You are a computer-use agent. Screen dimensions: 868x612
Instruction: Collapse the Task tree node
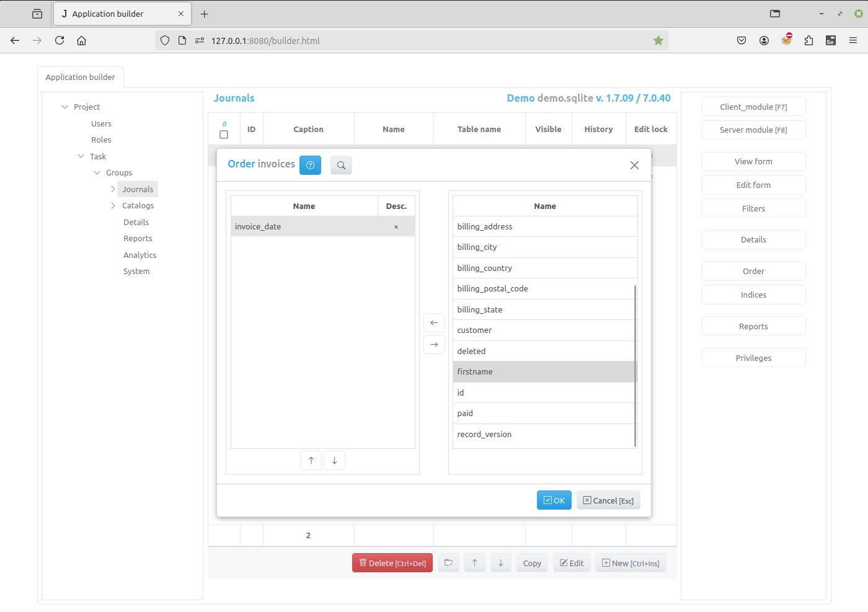[x=81, y=156]
